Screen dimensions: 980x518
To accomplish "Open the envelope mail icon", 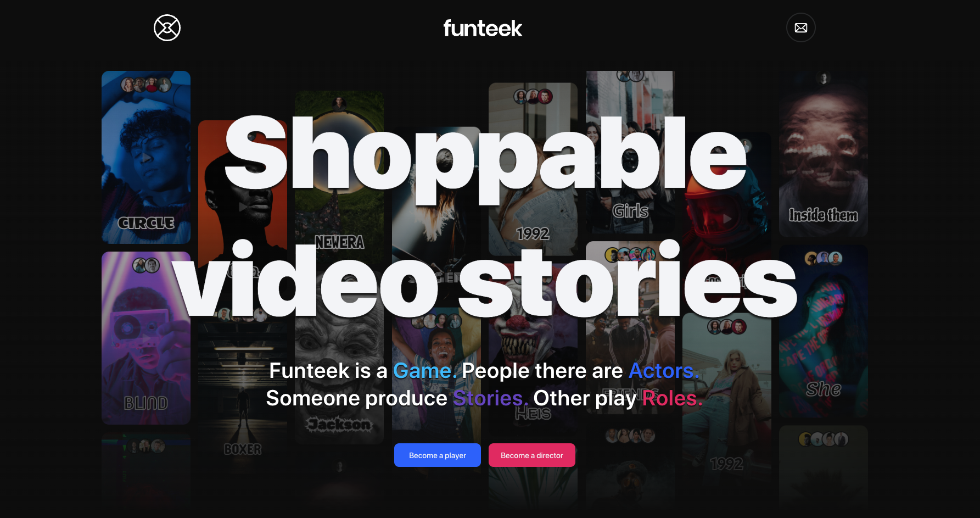I will coord(800,28).
